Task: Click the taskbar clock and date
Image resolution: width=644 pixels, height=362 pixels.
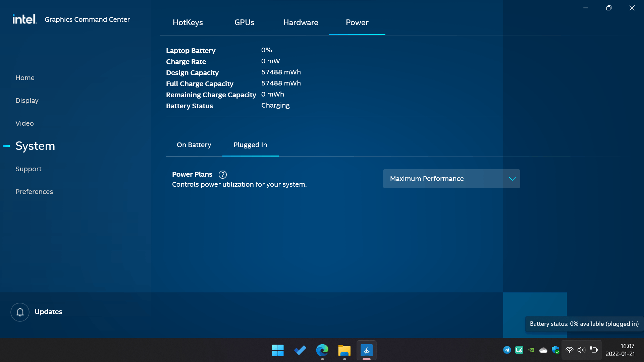Action: [x=620, y=350]
